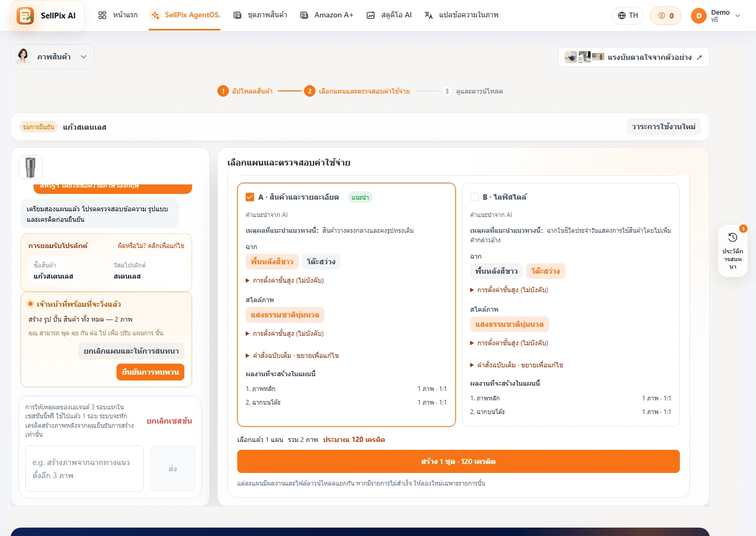Click ยกเลิกเซสชัน link

[x=169, y=421]
